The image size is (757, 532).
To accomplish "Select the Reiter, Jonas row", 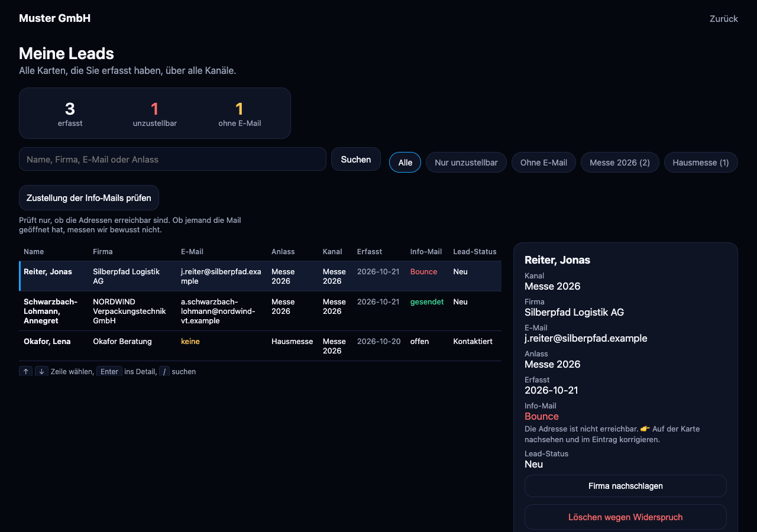I will coord(260,276).
